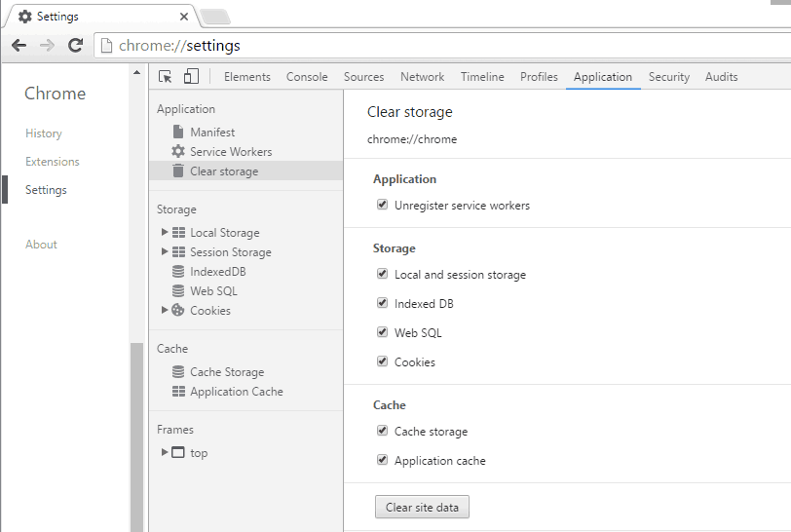Click the Clear site data button
The width and height of the screenshot is (791, 532).
tap(422, 507)
